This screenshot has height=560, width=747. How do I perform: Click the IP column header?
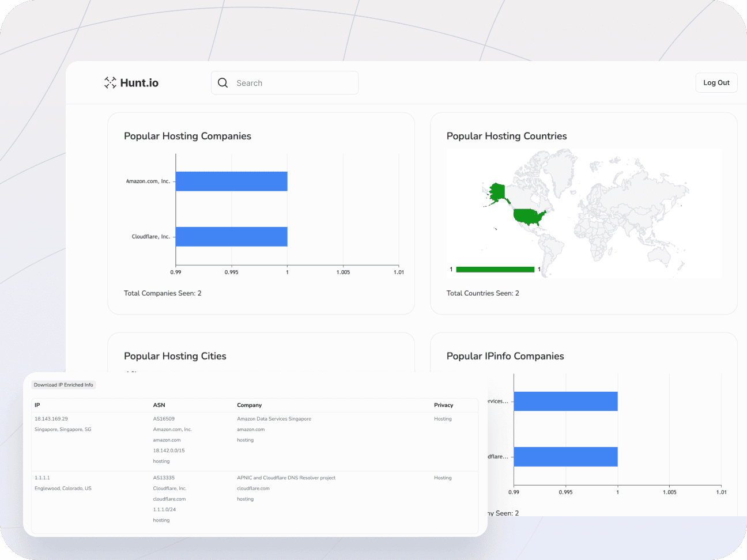(x=37, y=405)
